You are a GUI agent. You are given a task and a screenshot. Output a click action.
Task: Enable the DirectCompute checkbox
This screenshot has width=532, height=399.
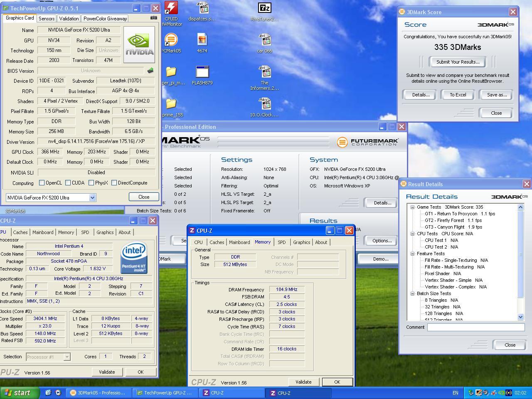pos(114,183)
